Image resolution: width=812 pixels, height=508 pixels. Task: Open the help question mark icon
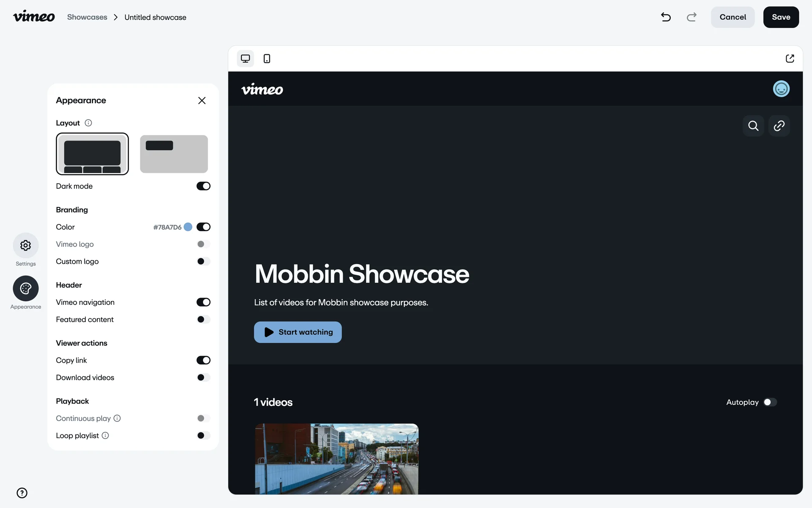pyautogui.click(x=22, y=493)
